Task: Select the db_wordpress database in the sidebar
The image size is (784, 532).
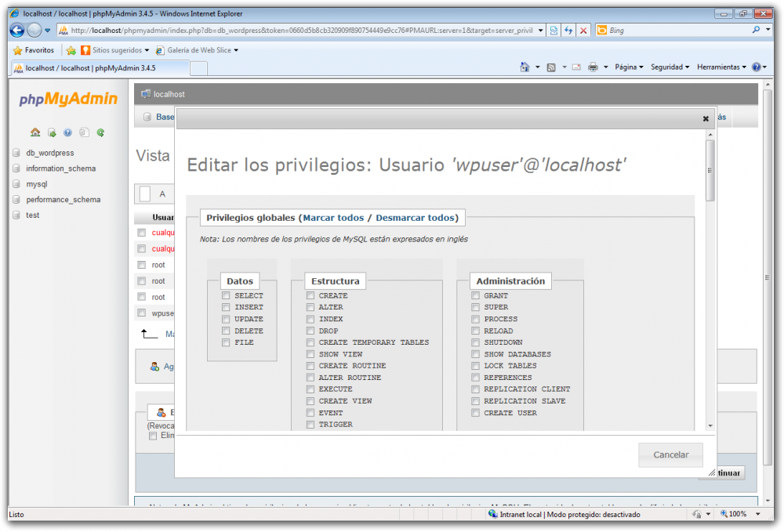Action: pyautogui.click(x=48, y=152)
